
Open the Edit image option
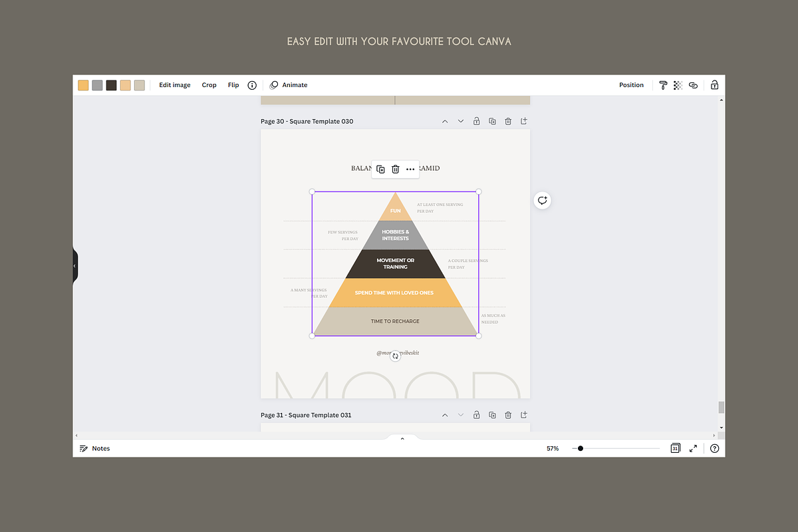(175, 85)
